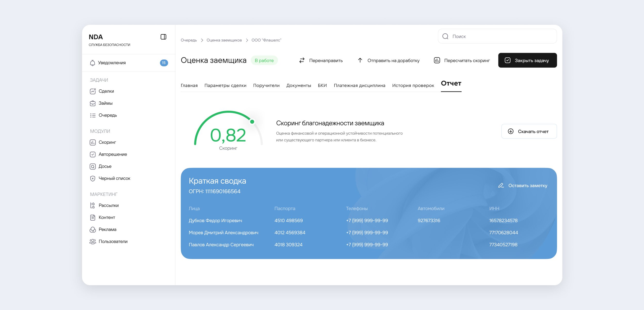
Task: Open Уведомления bell icon
Action: pos(92,63)
